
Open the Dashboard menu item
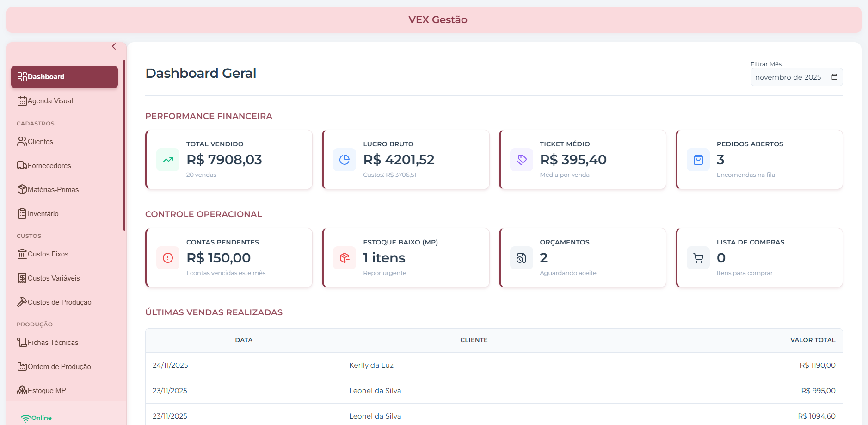(64, 77)
